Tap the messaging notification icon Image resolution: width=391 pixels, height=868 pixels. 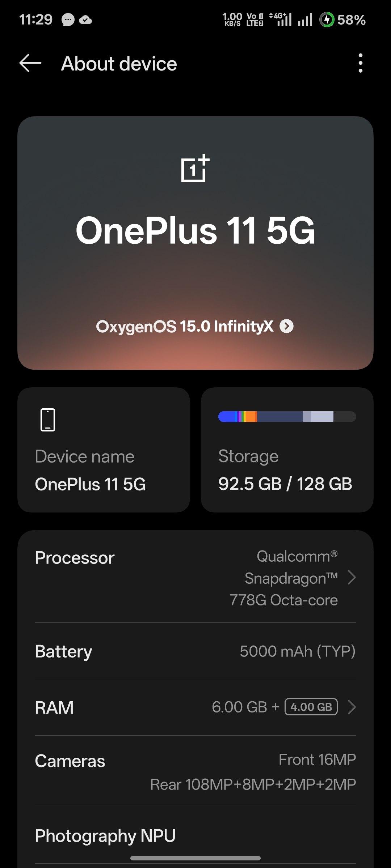coord(68,20)
